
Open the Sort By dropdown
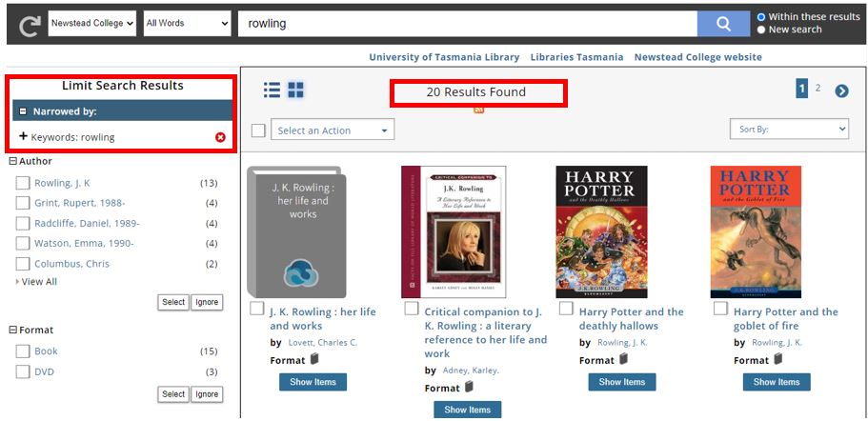pyautogui.click(x=789, y=130)
